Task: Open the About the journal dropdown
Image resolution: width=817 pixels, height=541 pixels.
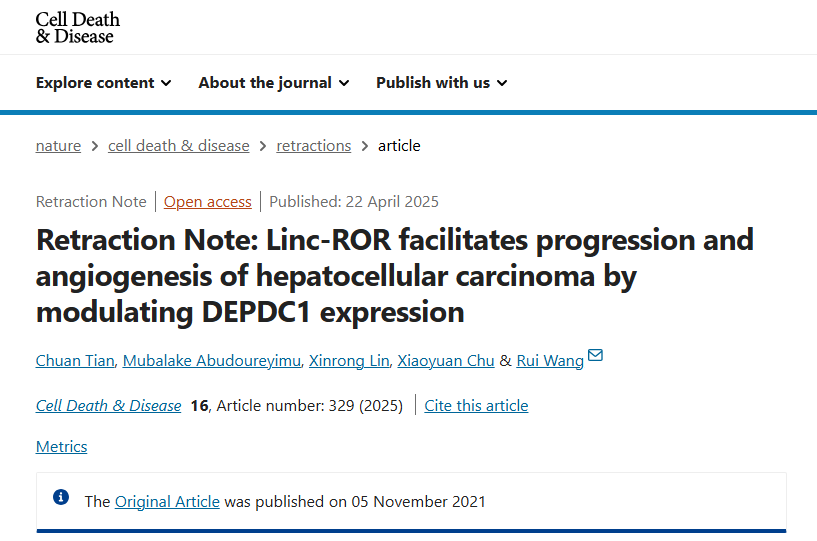Action: pyautogui.click(x=274, y=83)
